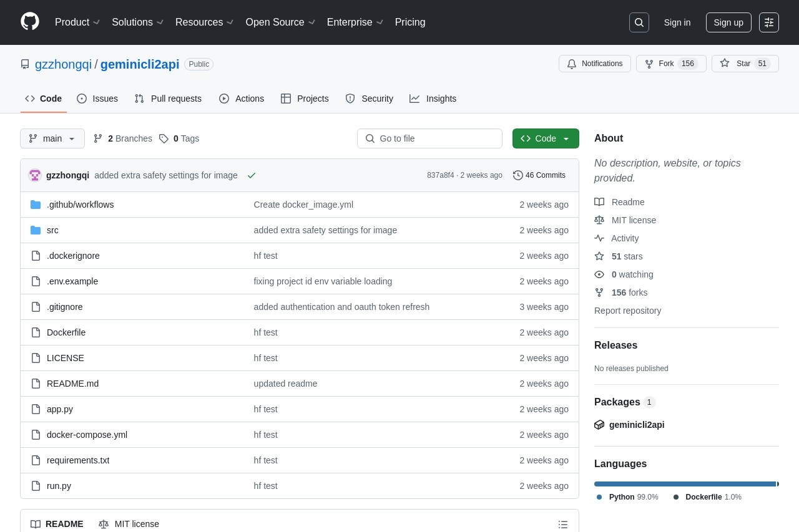Switch to the Projects tab
The width and height of the screenshot is (799, 532).
(305, 99)
